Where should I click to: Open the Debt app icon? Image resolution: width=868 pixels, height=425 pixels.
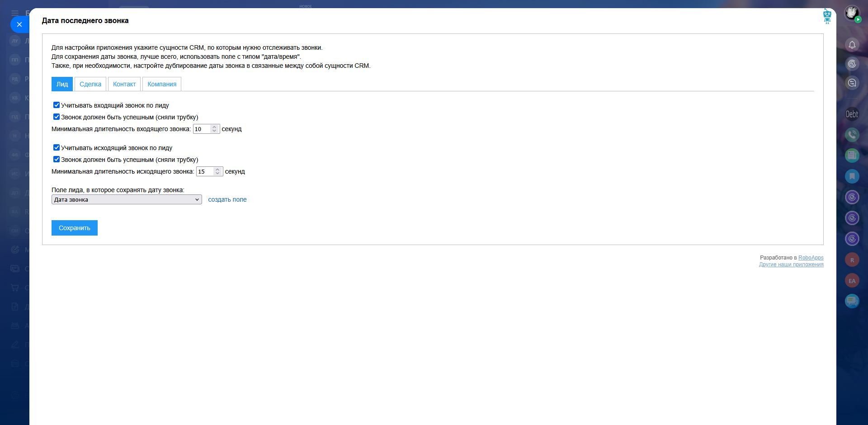click(852, 114)
